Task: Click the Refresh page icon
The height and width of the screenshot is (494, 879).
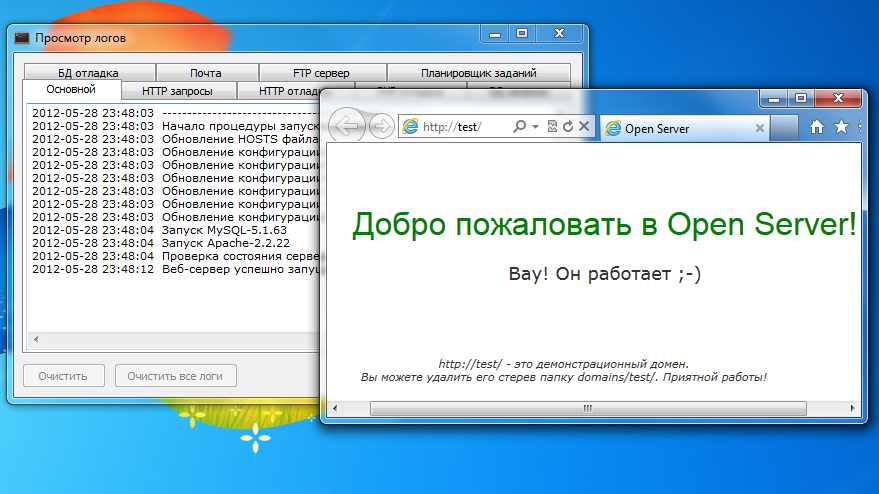Action: tap(568, 127)
